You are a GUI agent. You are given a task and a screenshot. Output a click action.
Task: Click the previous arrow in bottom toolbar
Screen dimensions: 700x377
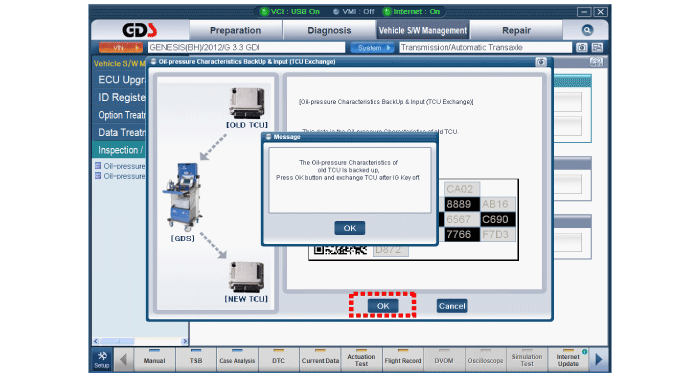[x=123, y=360]
